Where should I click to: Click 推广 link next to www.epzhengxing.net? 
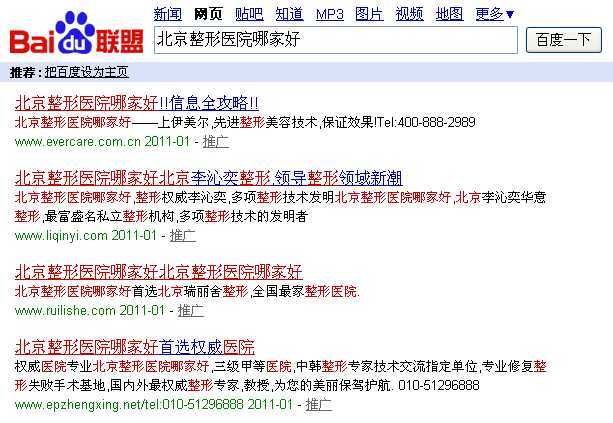[x=319, y=404]
